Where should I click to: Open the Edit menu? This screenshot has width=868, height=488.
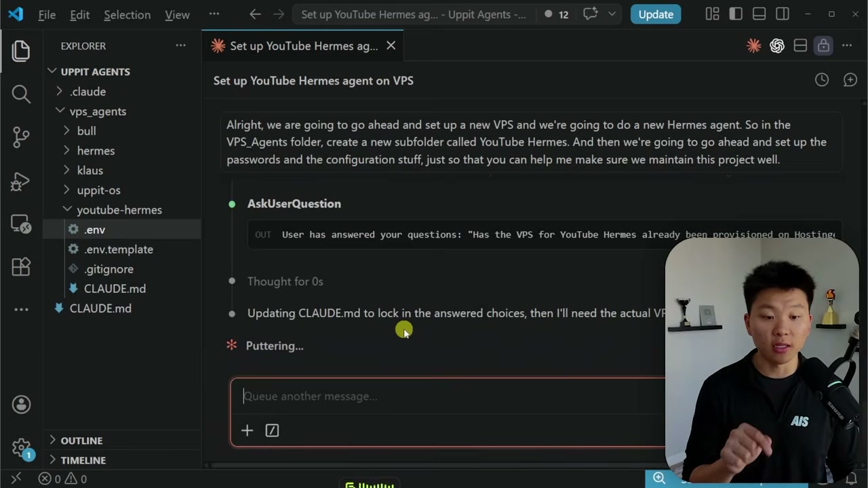point(79,14)
